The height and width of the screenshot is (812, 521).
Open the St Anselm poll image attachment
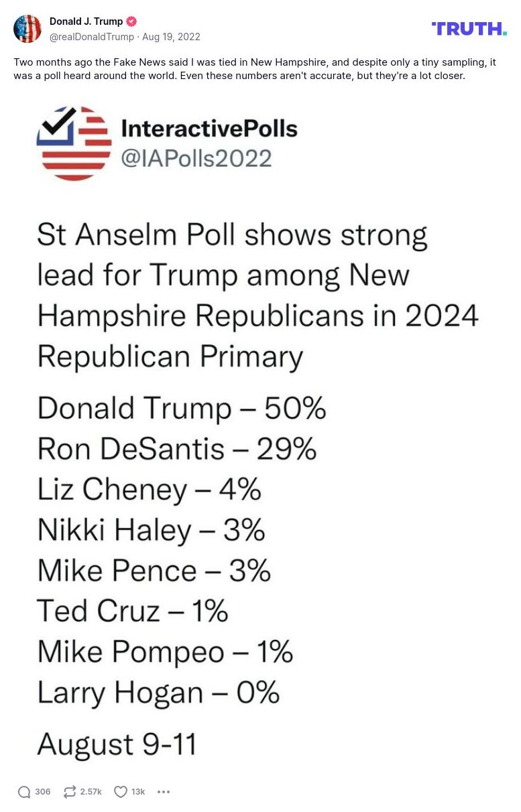tap(260, 435)
